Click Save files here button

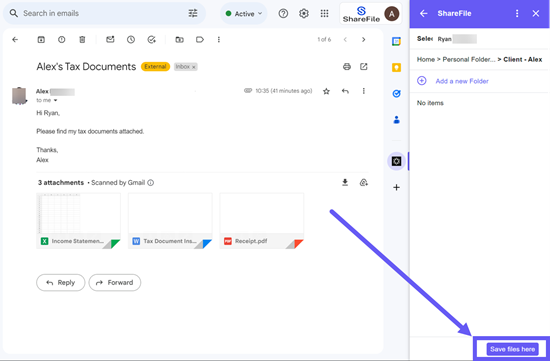tap(512, 349)
